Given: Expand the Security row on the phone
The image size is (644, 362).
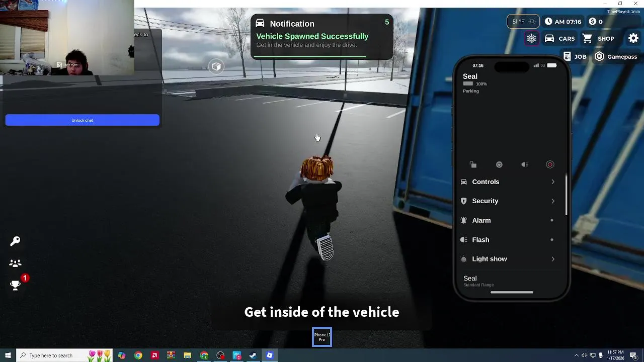Looking at the screenshot, I should (x=509, y=201).
